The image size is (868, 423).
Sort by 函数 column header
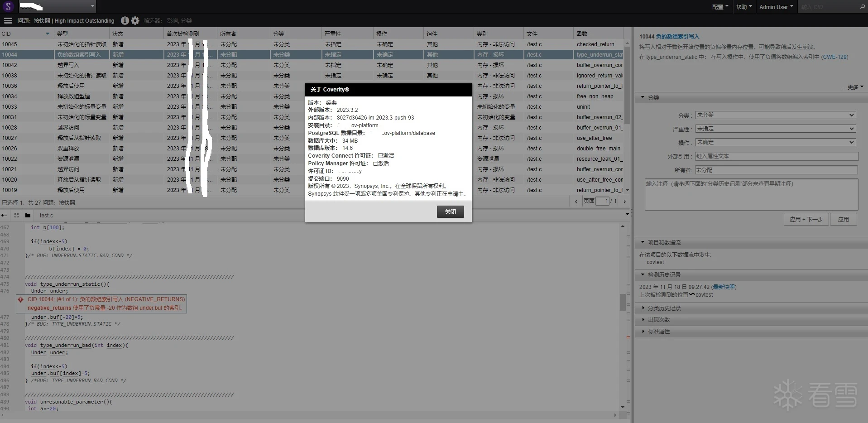click(x=599, y=34)
